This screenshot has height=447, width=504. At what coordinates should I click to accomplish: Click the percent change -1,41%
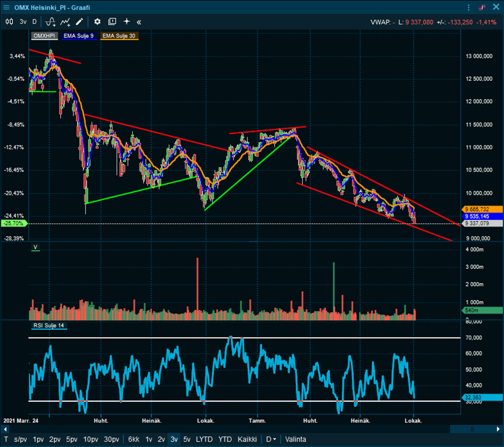point(486,22)
